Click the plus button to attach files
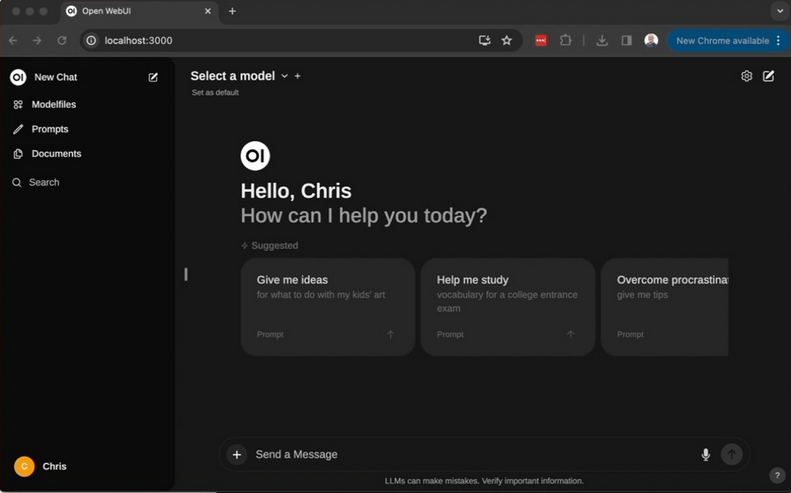791x493 pixels. [x=237, y=454]
